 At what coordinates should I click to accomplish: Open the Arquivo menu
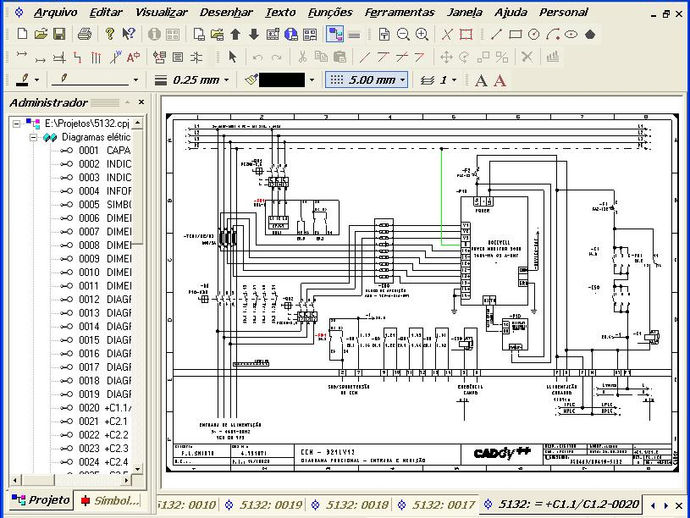click(56, 12)
